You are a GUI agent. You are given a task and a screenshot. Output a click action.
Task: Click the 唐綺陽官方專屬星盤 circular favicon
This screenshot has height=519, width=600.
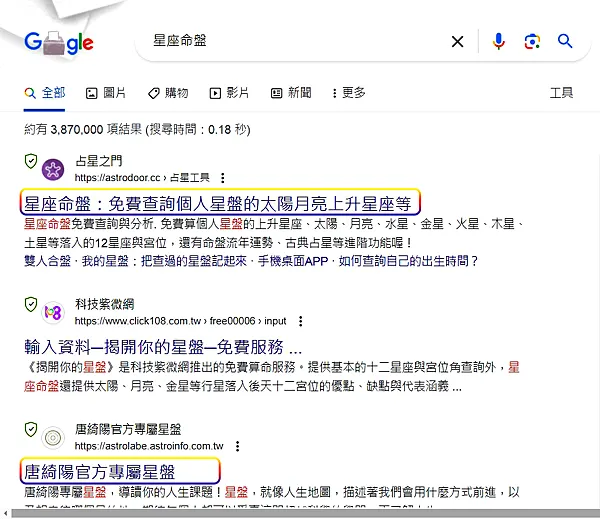53,437
